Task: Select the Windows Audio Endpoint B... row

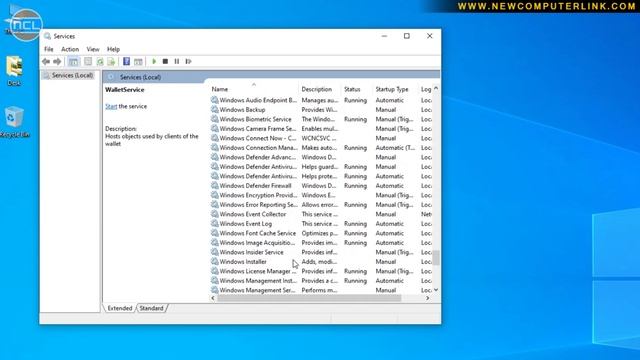Action: point(321,100)
